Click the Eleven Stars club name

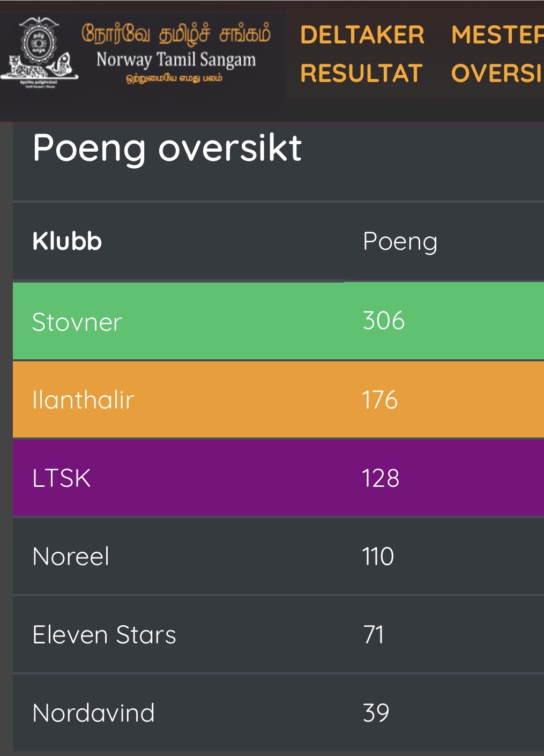pyautogui.click(x=104, y=634)
